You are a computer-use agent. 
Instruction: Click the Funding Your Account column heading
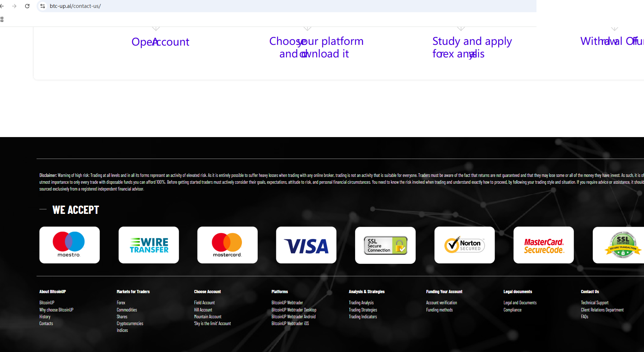[444, 292]
